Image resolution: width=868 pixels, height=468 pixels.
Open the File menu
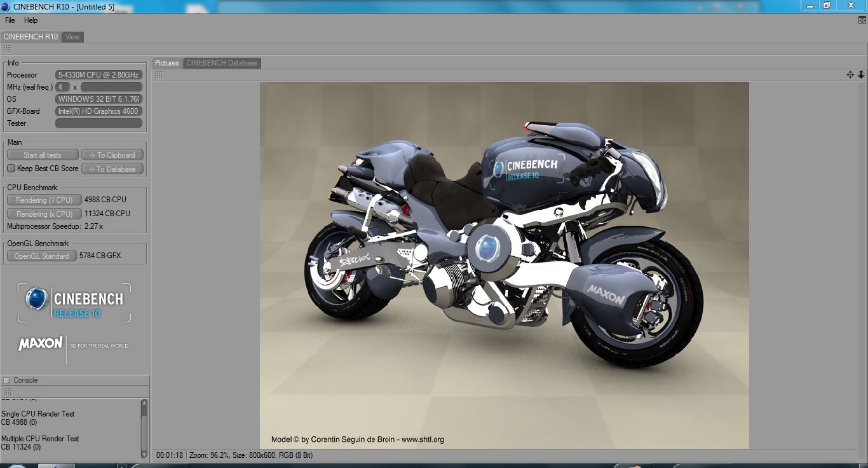10,20
